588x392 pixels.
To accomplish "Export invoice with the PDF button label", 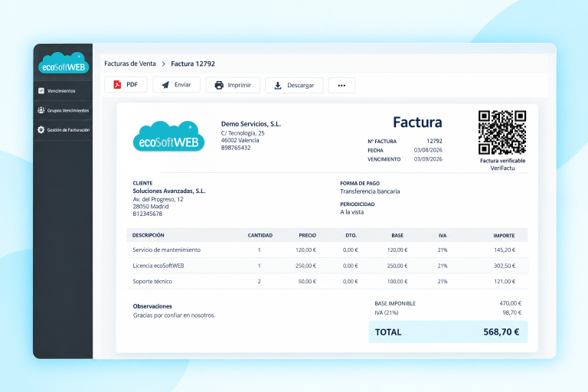I will [132, 85].
